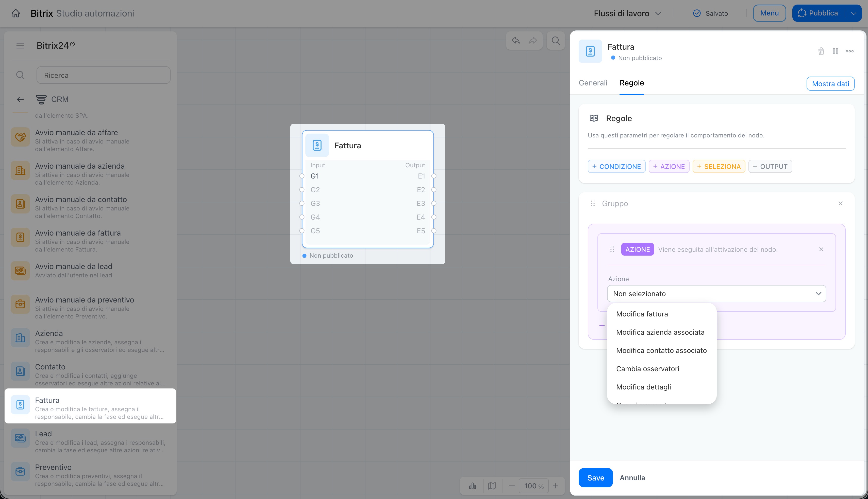Open the Azione 'Non selezionato' dropdown
This screenshot has width=868, height=499.
(716, 294)
